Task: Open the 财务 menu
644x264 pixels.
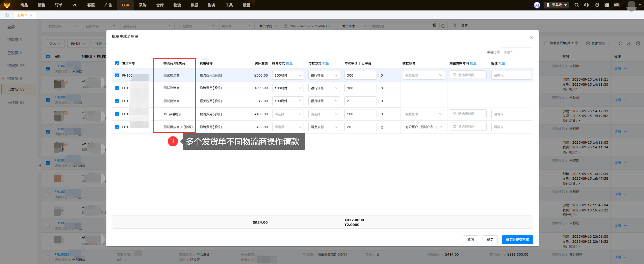Action: coord(212,5)
